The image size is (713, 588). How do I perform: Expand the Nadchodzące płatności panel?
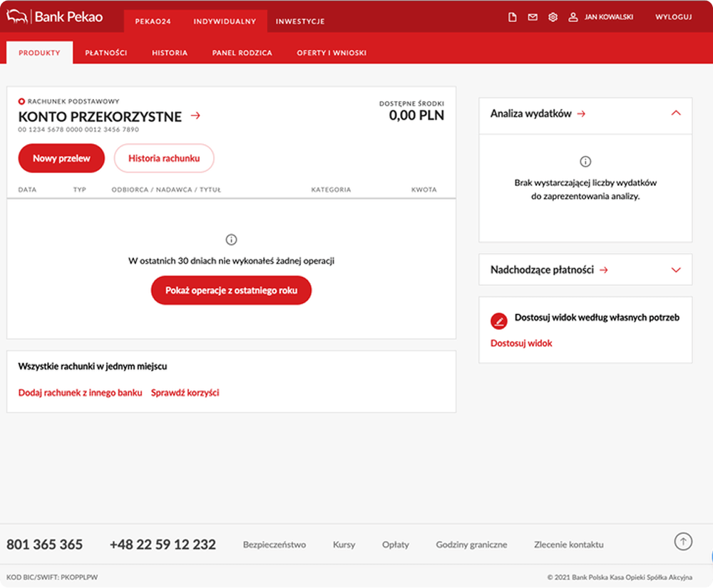coord(676,270)
